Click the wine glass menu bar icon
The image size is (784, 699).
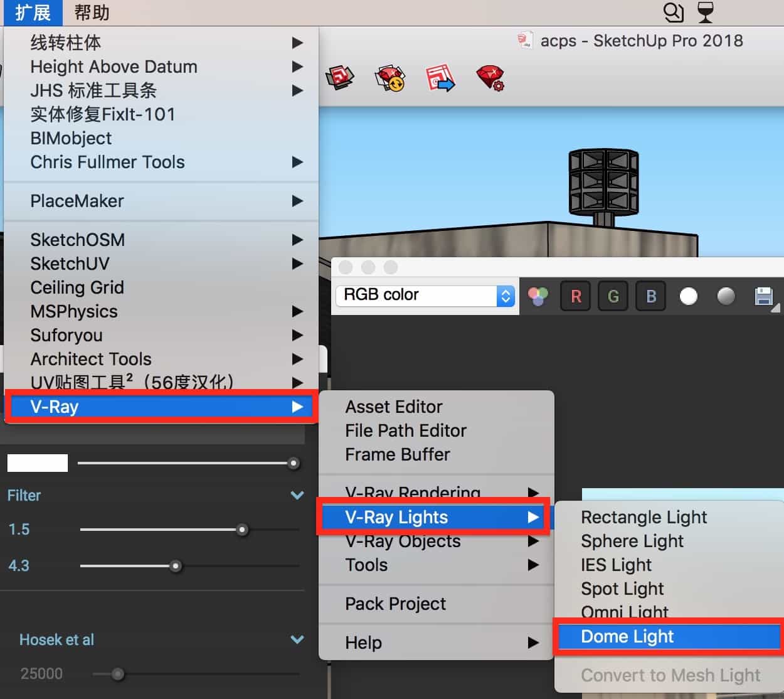(706, 12)
